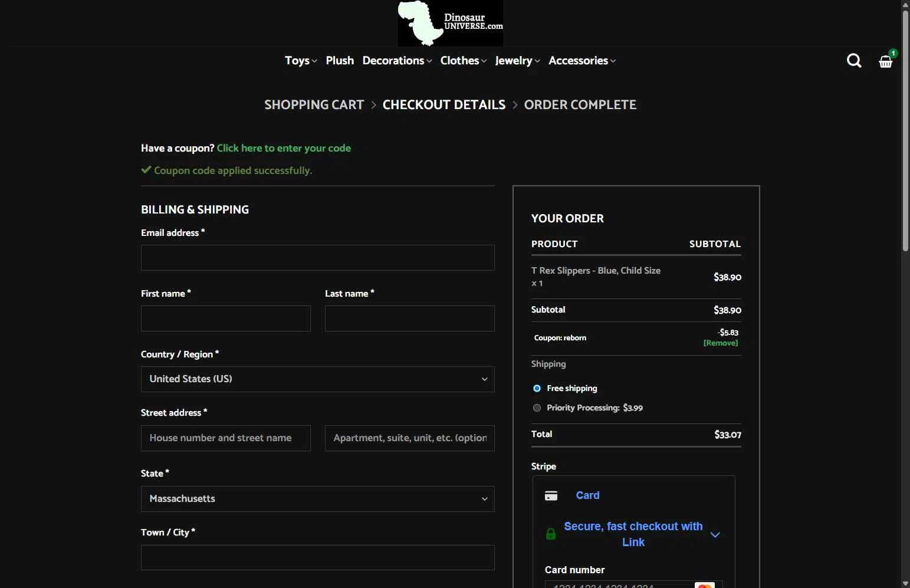Open Country / Region dropdown
Viewport: 910px width, 588px height.
click(318, 379)
